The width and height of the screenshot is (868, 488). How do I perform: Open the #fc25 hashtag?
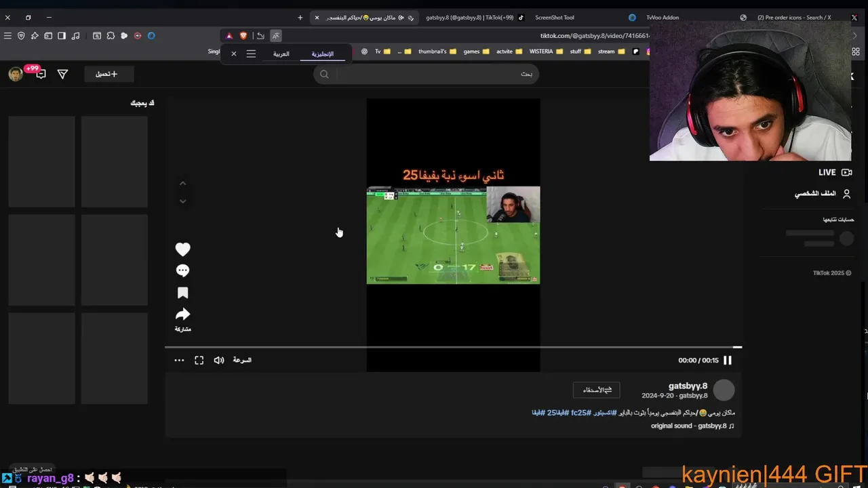click(x=581, y=413)
